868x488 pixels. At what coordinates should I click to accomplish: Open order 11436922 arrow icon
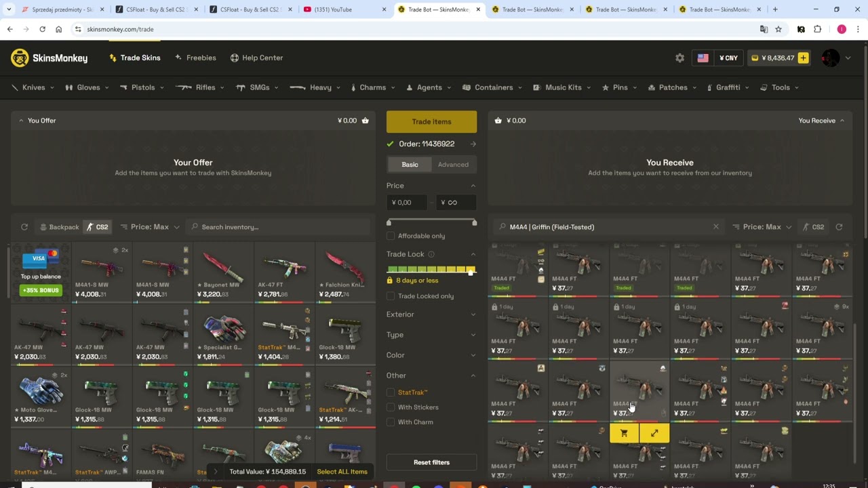click(473, 144)
